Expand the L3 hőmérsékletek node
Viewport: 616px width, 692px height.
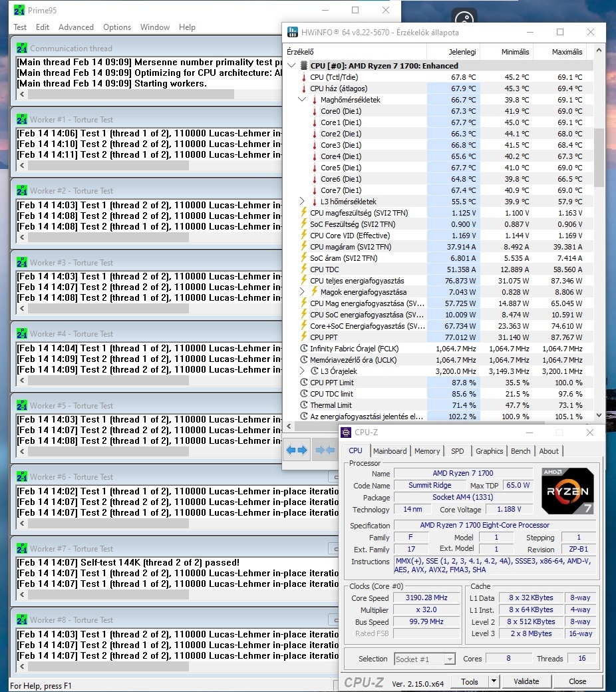coord(302,201)
